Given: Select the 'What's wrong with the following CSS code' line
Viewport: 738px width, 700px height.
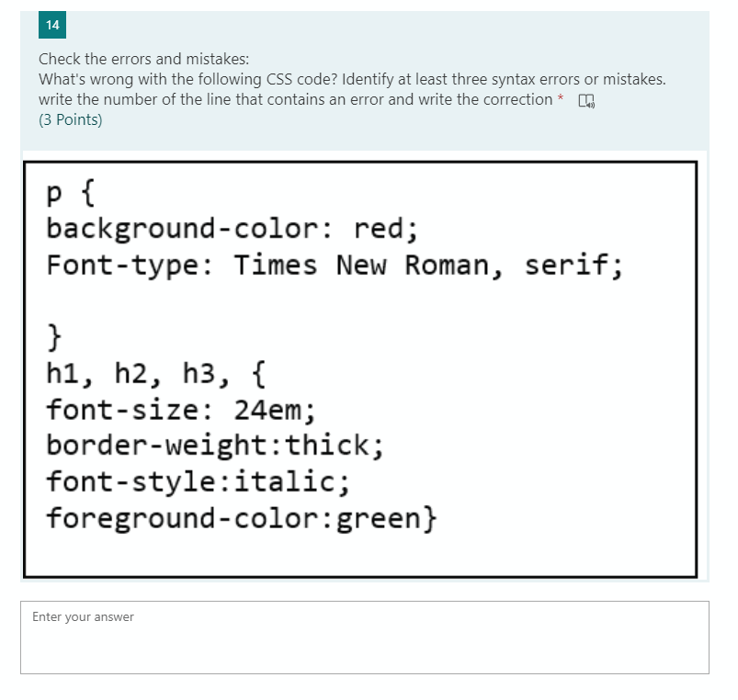Looking at the screenshot, I should (352, 79).
